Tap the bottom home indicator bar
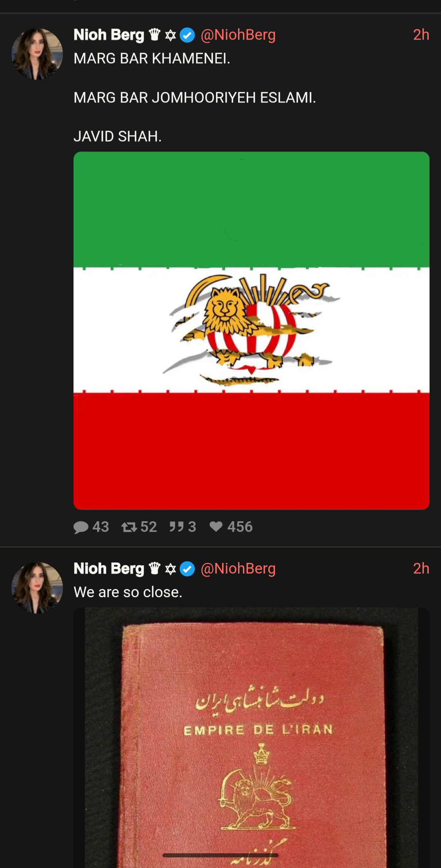Image resolution: width=441 pixels, height=868 pixels. [220, 855]
